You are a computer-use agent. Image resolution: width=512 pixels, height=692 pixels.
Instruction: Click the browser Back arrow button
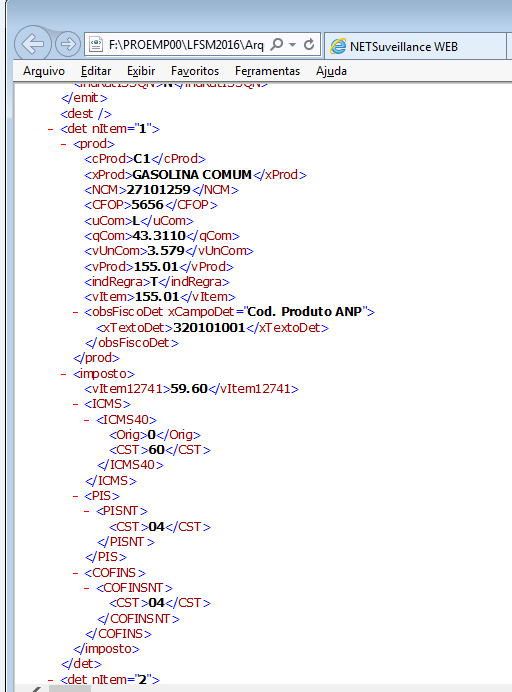tap(33, 44)
